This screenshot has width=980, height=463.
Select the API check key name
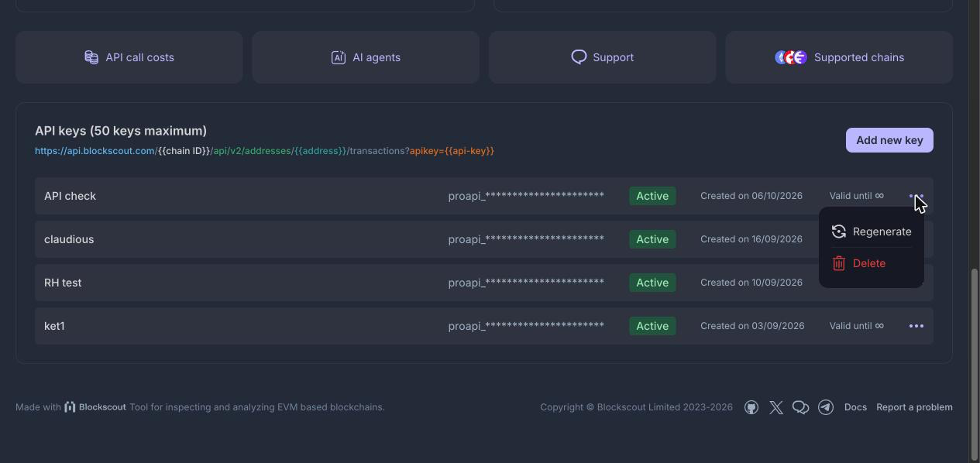click(x=70, y=196)
